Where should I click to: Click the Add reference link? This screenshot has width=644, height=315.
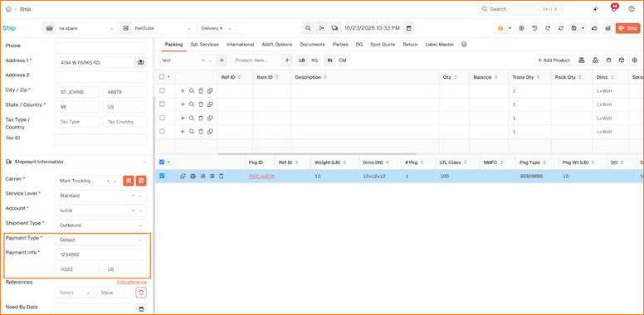(x=131, y=282)
